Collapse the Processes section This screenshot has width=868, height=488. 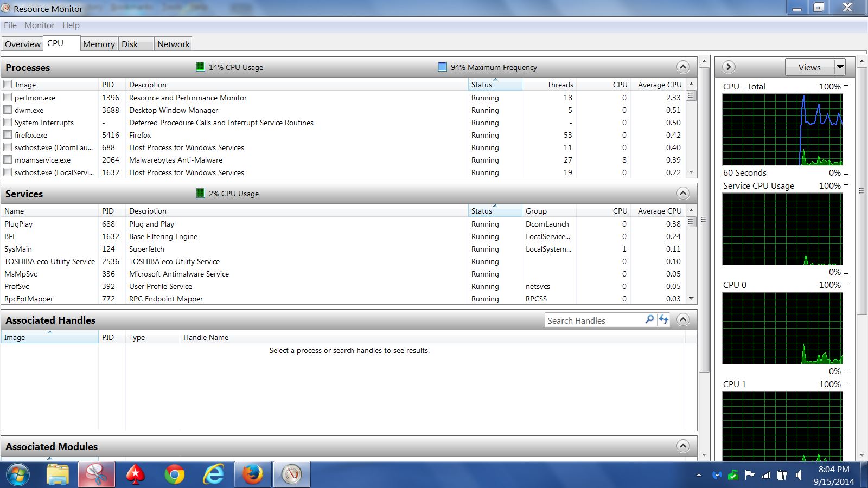[683, 67]
